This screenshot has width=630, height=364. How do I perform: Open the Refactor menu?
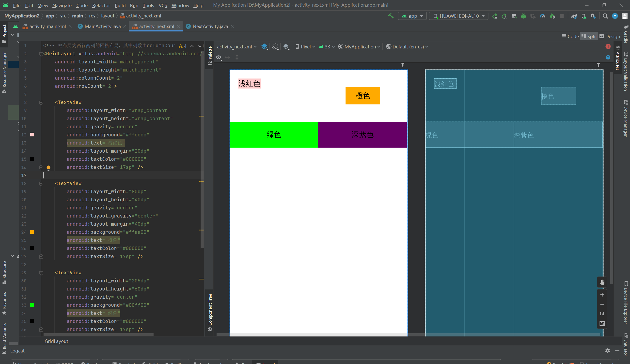[101, 5]
